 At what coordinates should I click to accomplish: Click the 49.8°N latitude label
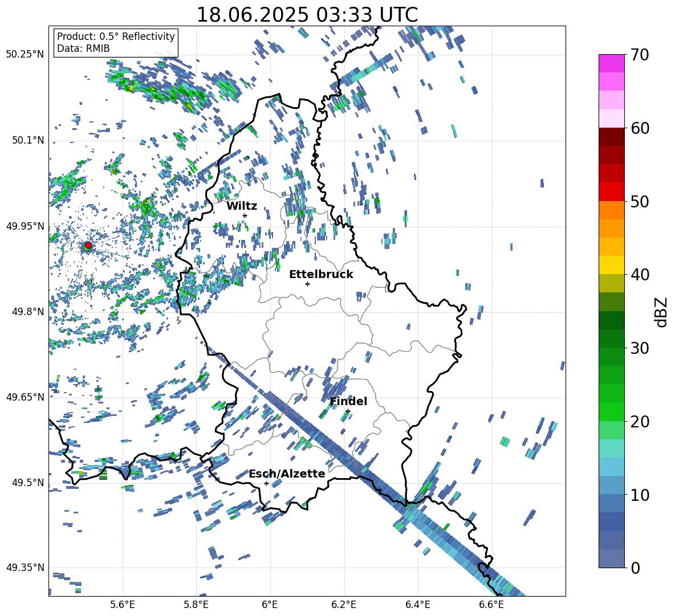click(27, 311)
